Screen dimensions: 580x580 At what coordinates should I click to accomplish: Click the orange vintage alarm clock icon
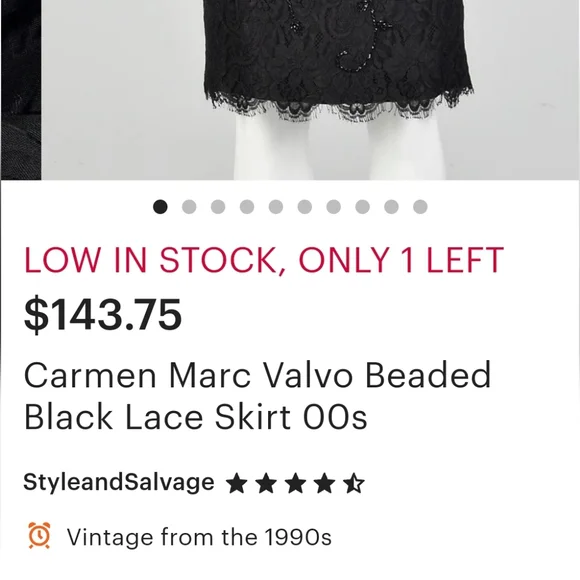pyautogui.click(x=39, y=535)
